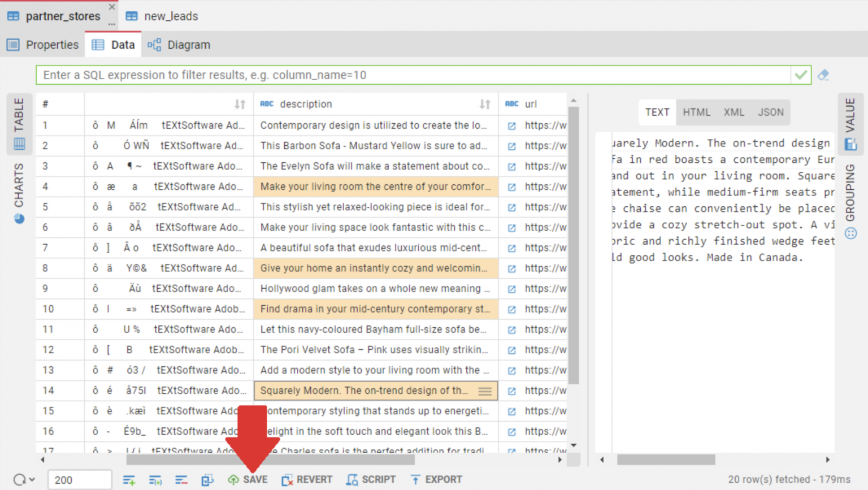This screenshot has width=868, height=490.
Task: Revert pending changes using REVERT
Action: tap(307, 479)
